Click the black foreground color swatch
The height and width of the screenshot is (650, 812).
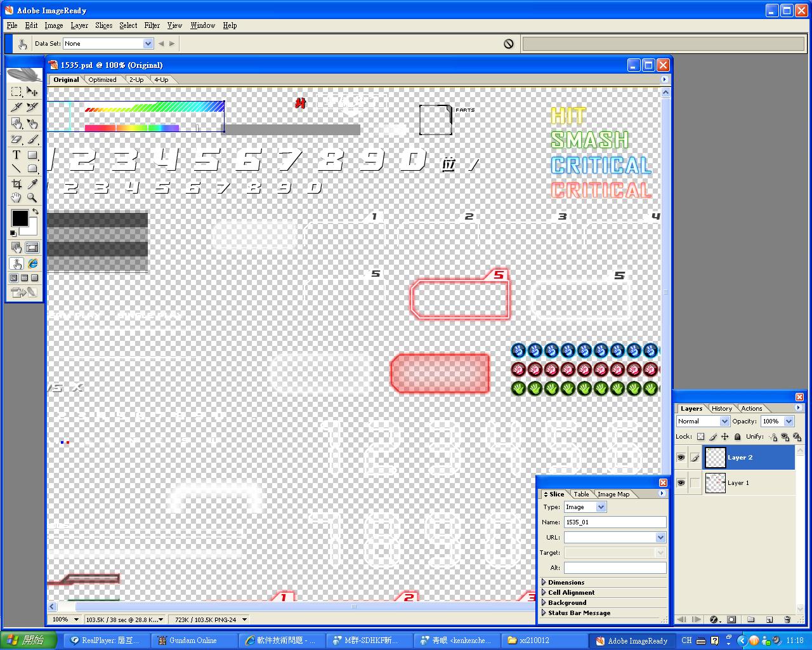pyautogui.click(x=20, y=218)
